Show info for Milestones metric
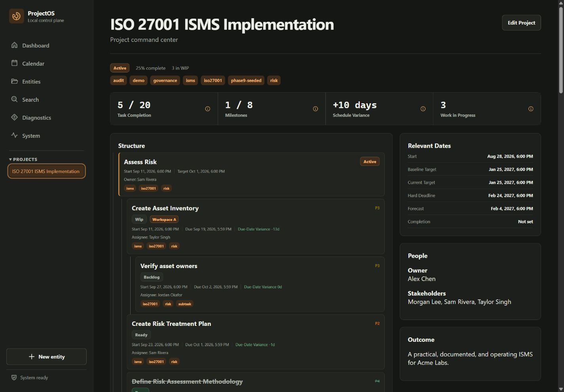The width and height of the screenshot is (564, 392). point(315,109)
